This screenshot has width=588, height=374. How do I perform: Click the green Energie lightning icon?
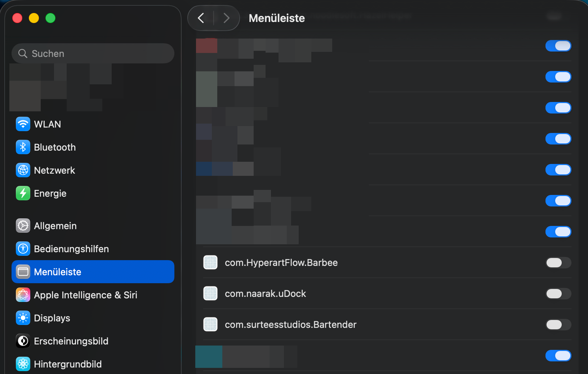pyautogui.click(x=23, y=193)
